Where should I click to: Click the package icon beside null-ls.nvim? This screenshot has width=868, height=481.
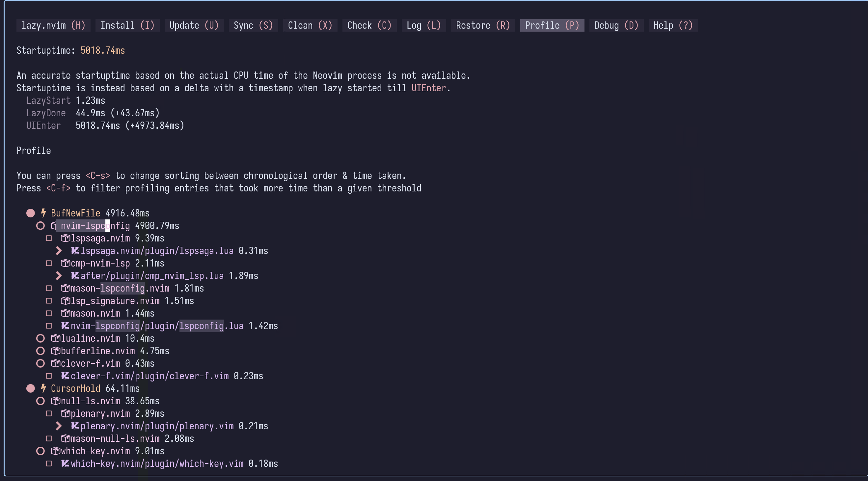pyautogui.click(x=55, y=401)
